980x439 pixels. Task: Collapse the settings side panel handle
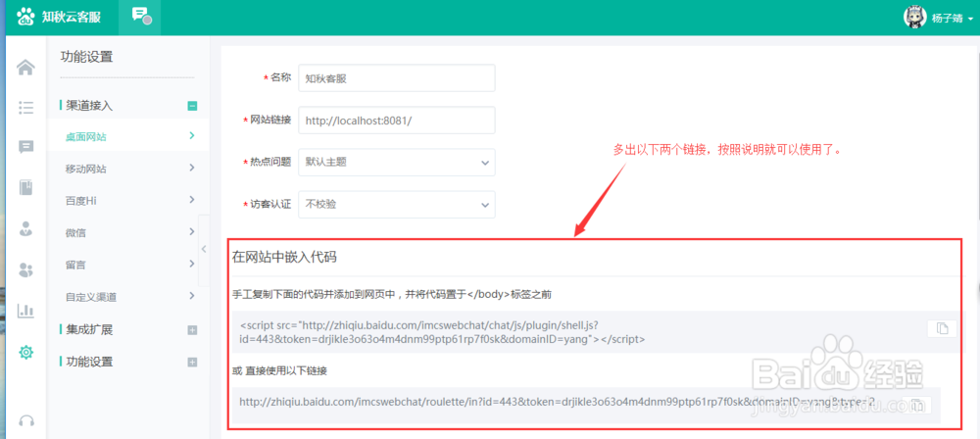click(204, 250)
